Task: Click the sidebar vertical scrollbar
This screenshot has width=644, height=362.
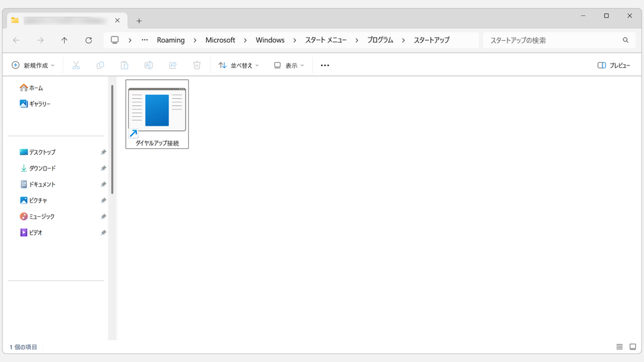Action: tap(112, 140)
